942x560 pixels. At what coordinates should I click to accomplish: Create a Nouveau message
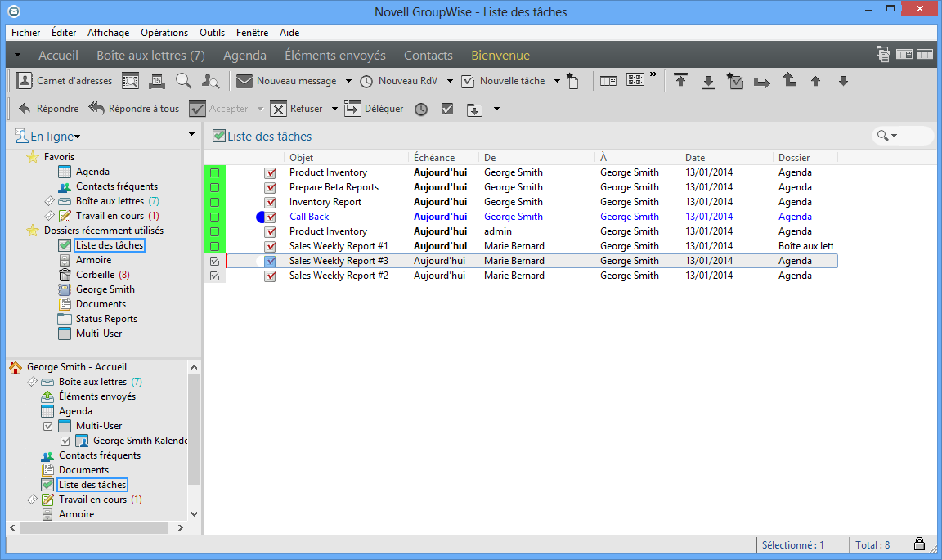click(286, 80)
